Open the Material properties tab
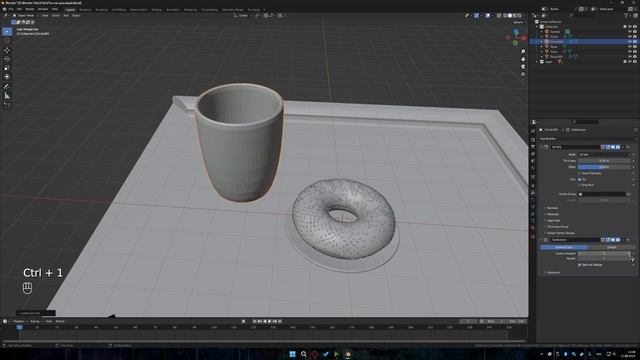640x360 pixels. point(533,228)
